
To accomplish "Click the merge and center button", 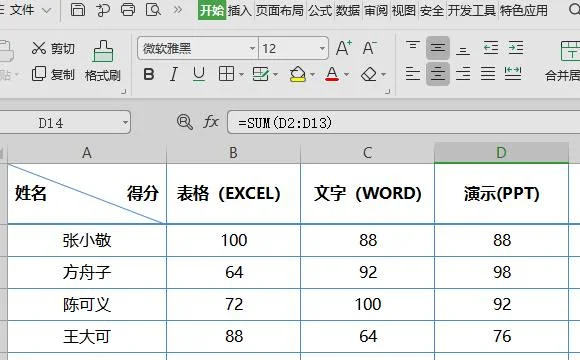I will click(564, 61).
